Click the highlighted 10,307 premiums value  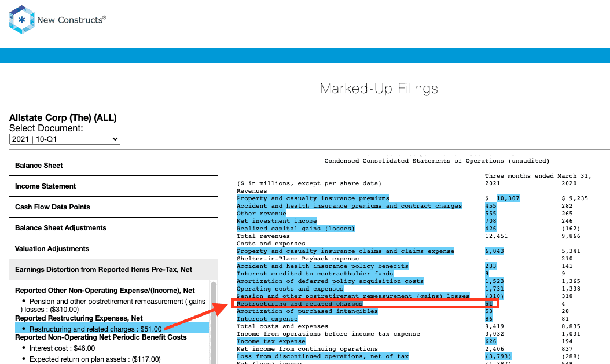pos(508,198)
